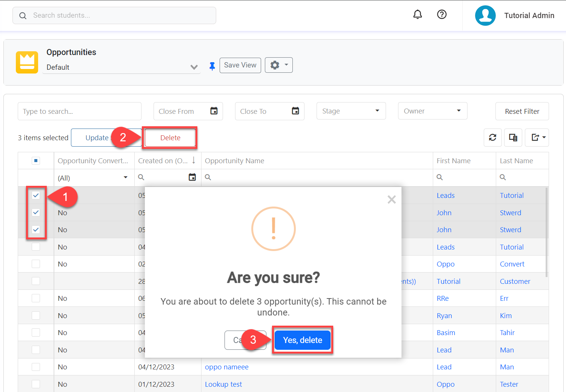Click the yellow Opportunities crown icon
This screenshot has width=566, height=392.
pyautogui.click(x=27, y=62)
